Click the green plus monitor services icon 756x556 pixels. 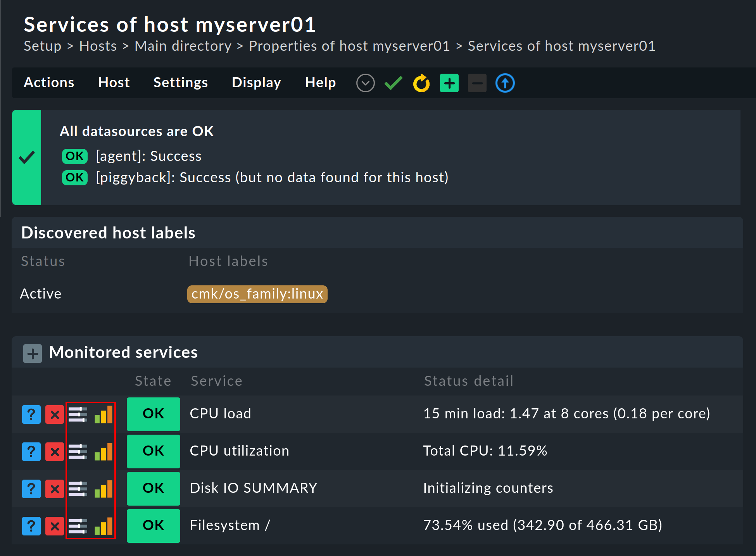point(449,83)
